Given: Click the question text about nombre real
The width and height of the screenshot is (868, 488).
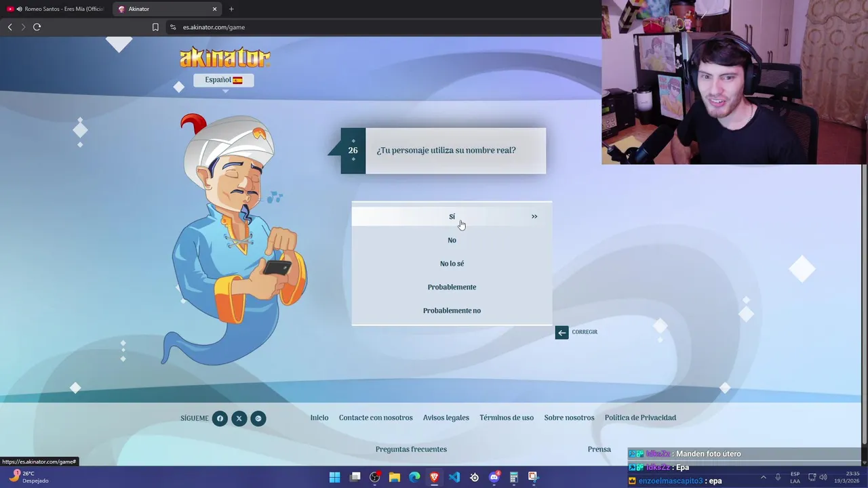Looking at the screenshot, I should (x=446, y=150).
